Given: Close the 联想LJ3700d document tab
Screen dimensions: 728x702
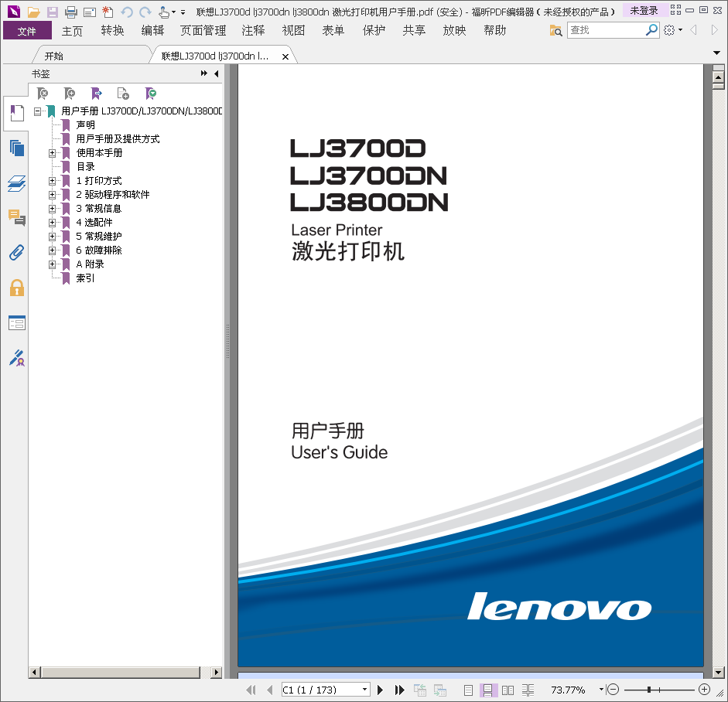Looking at the screenshot, I should [x=285, y=56].
